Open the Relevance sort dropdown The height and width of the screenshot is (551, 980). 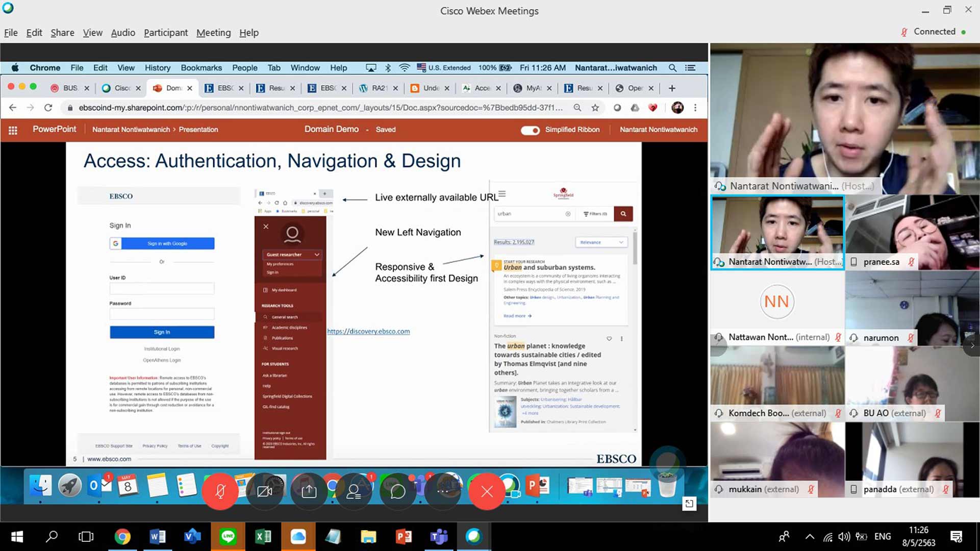[x=601, y=242]
